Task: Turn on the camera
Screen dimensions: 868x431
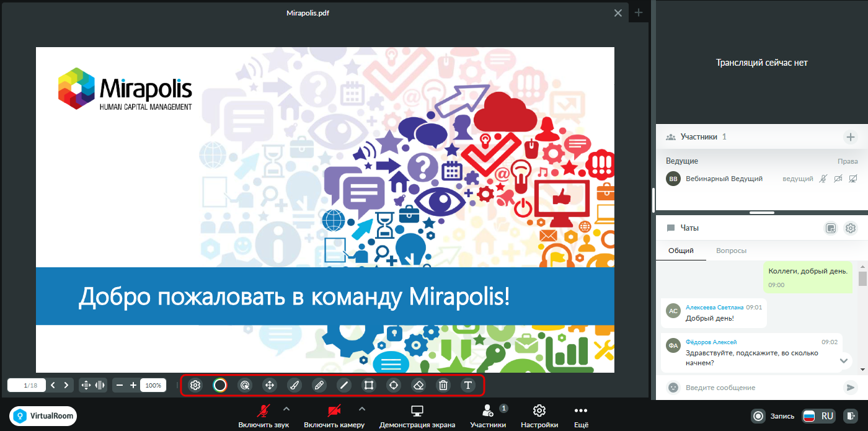Action: click(x=334, y=415)
